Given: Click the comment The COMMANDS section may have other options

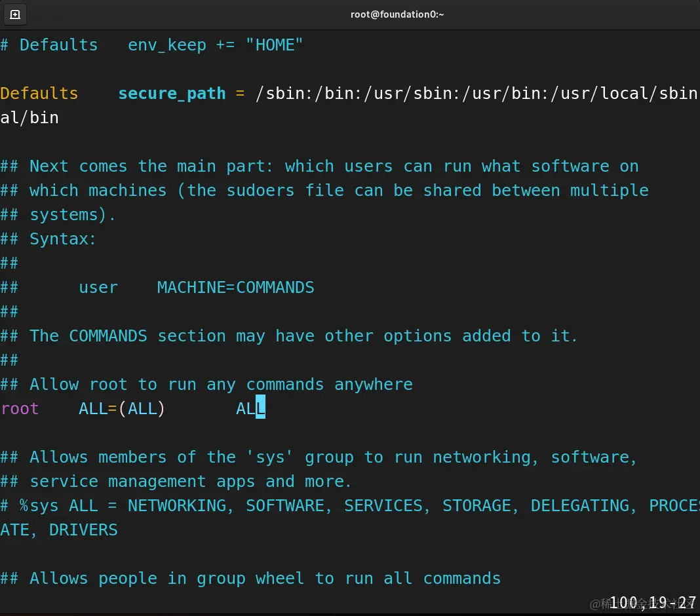Looking at the screenshot, I should point(289,336).
